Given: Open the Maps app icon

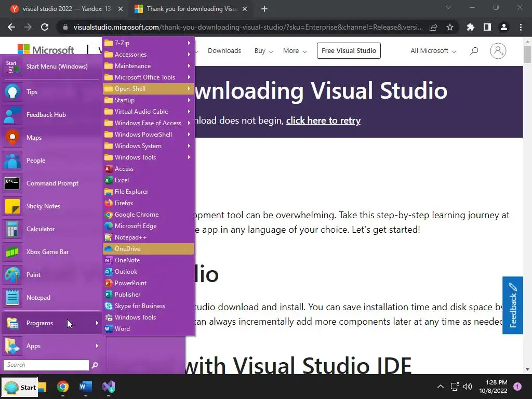Looking at the screenshot, I should coord(12,138).
